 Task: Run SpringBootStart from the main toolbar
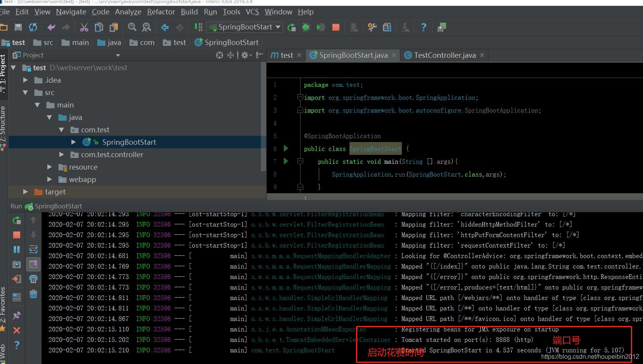coord(291,27)
